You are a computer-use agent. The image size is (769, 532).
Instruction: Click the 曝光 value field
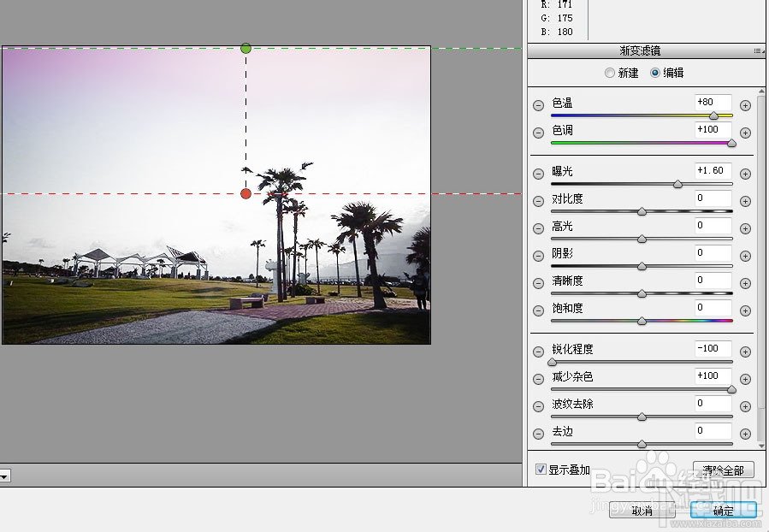pyautogui.click(x=713, y=170)
